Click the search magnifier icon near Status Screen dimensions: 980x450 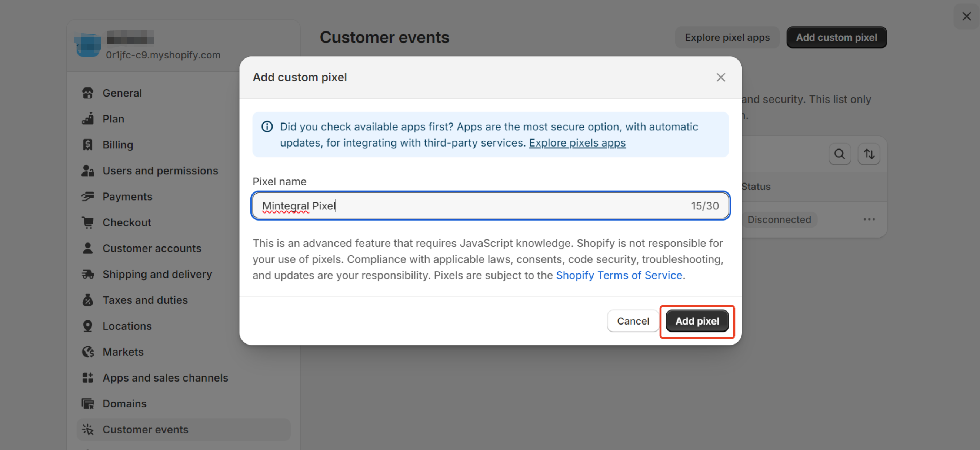[840, 154]
